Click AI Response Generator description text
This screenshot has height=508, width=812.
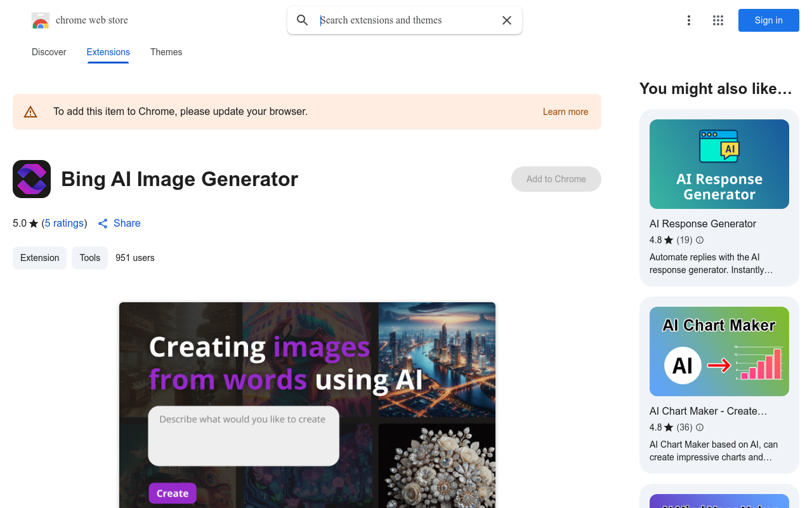coord(711,264)
